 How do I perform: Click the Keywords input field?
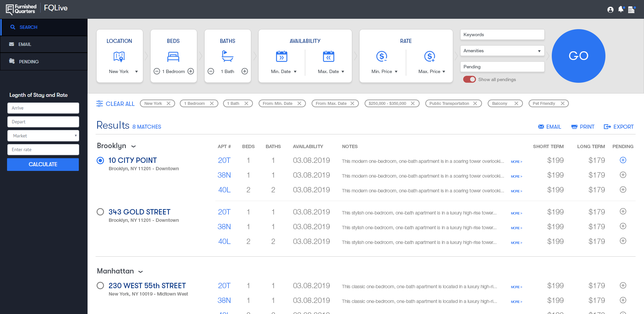click(502, 35)
